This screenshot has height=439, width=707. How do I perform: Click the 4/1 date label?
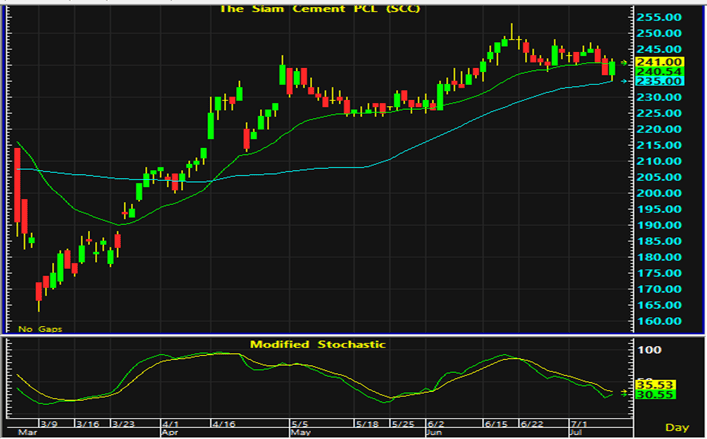[170, 424]
